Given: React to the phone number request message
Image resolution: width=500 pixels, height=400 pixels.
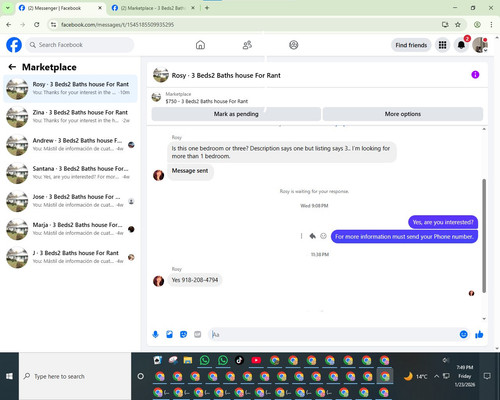Looking at the screenshot, I should pyautogui.click(x=323, y=236).
